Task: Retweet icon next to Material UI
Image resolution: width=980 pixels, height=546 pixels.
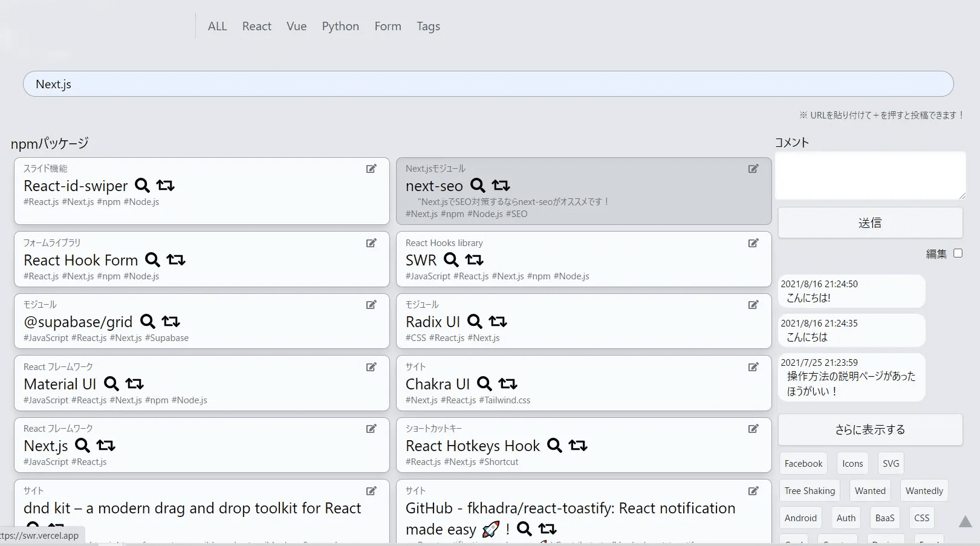Action: coord(134,384)
